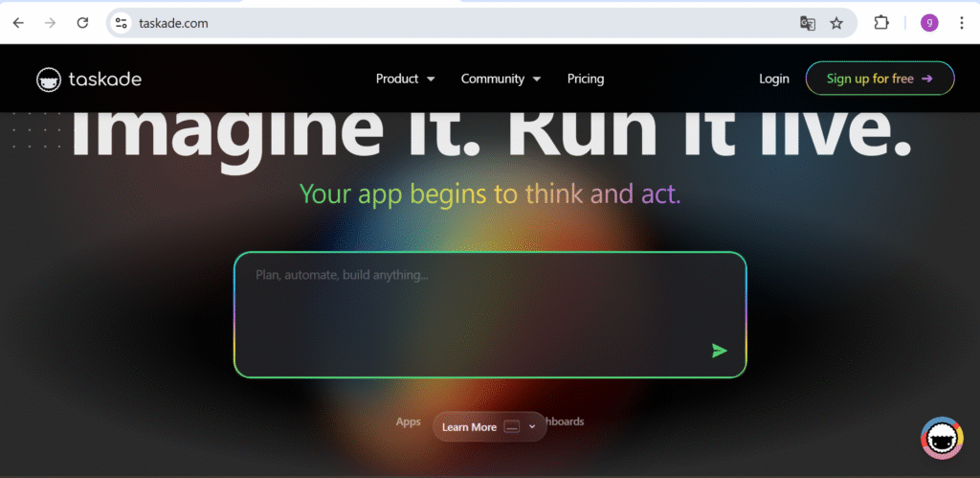Click the Sign up for free button

(x=880, y=79)
